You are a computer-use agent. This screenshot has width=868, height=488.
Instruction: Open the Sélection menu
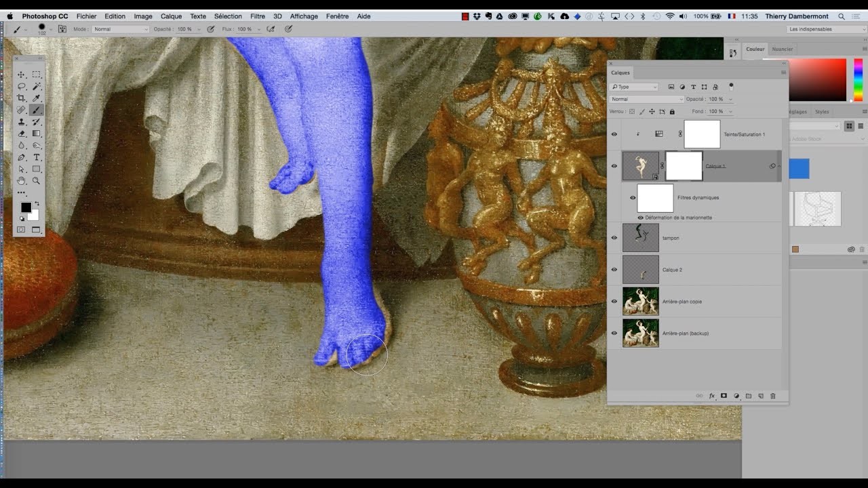pos(228,16)
